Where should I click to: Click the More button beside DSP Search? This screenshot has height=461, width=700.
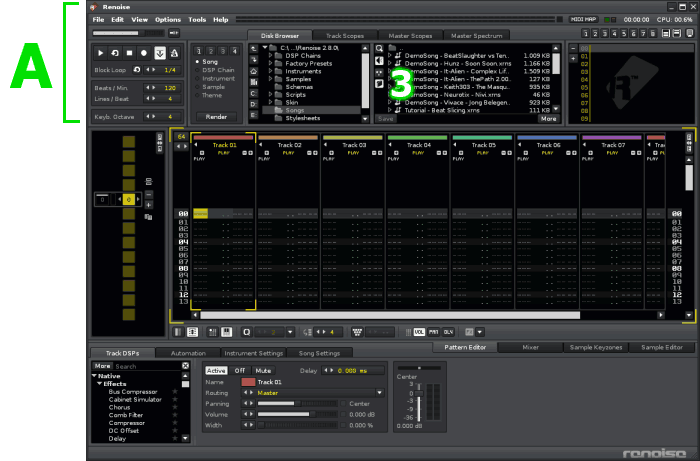click(102, 366)
